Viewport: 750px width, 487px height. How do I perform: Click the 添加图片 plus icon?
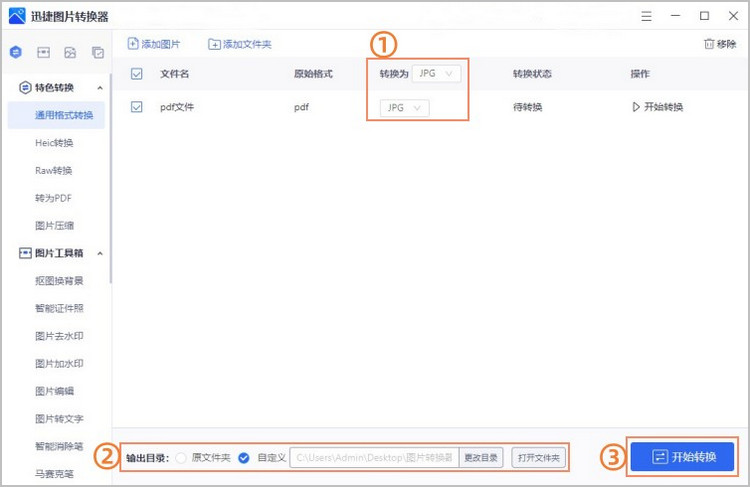pos(134,44)
